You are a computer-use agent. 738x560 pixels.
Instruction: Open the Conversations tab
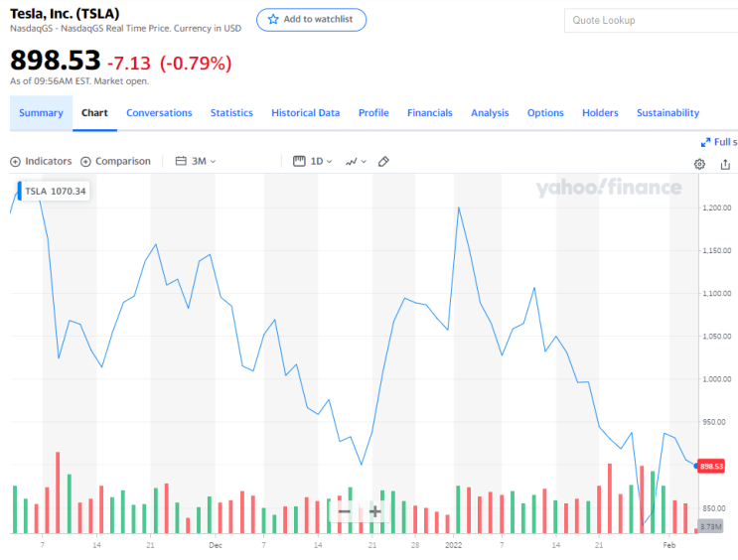[x=159, y=113]
